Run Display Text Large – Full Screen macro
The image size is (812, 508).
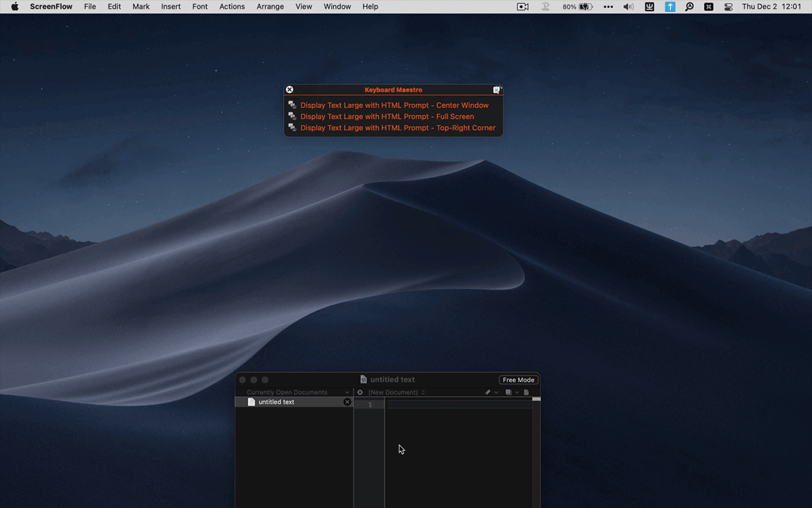[x=387, y=117]
